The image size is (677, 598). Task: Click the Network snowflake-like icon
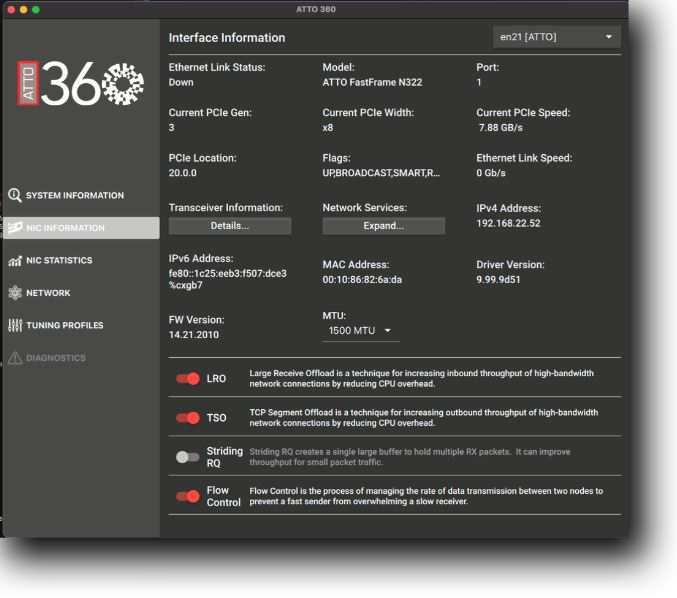15,293
